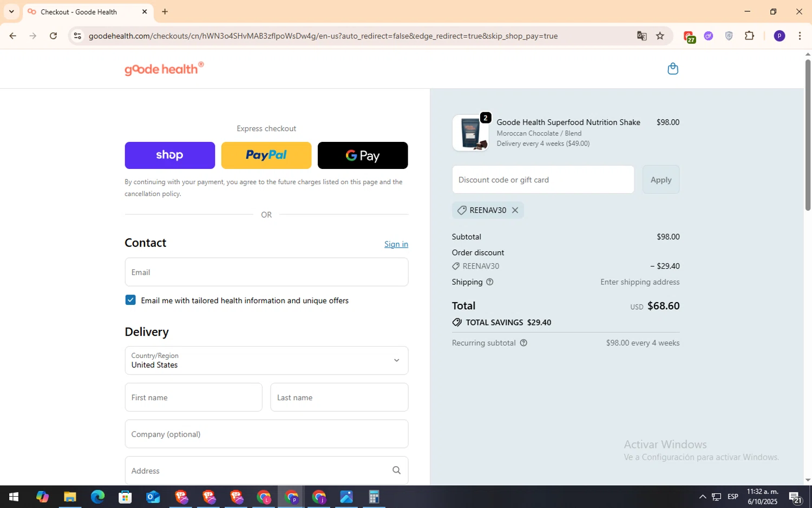Focus the First name field
Image resolution: width=812 pixels, height=508 pixels.
click(193, 398)
